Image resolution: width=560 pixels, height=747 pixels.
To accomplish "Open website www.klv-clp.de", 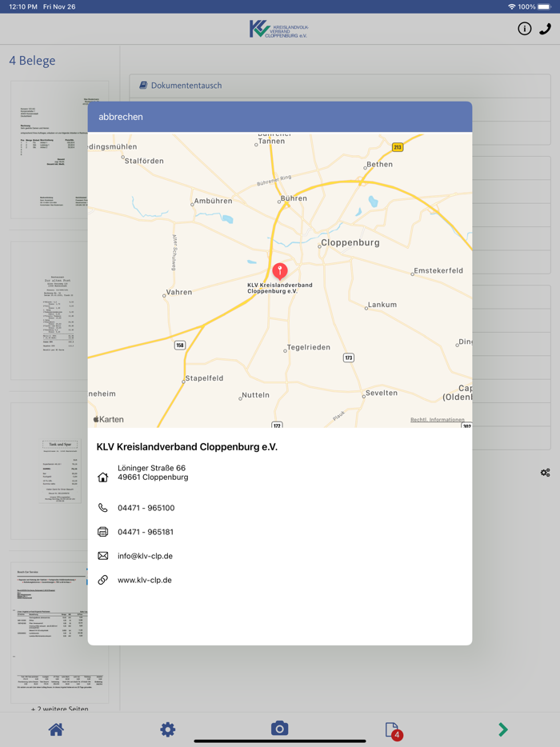I will click(x=145, y=580).
